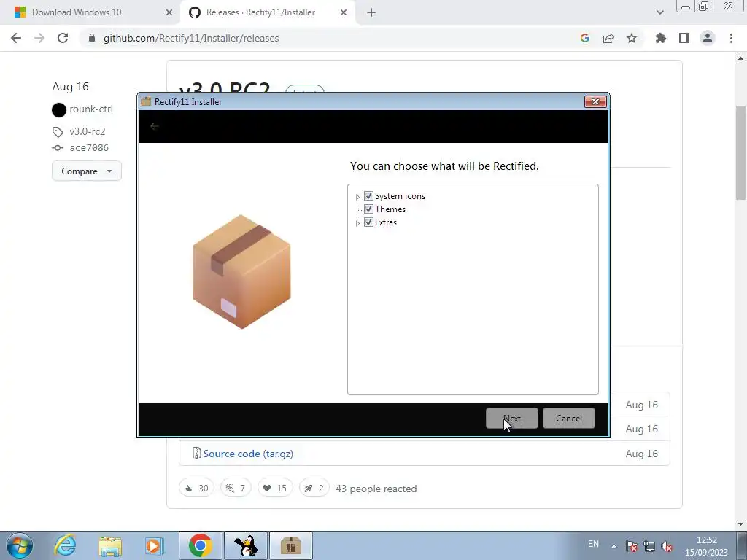
Task: Open a new Chrome tab
Action: click(371, 12)
